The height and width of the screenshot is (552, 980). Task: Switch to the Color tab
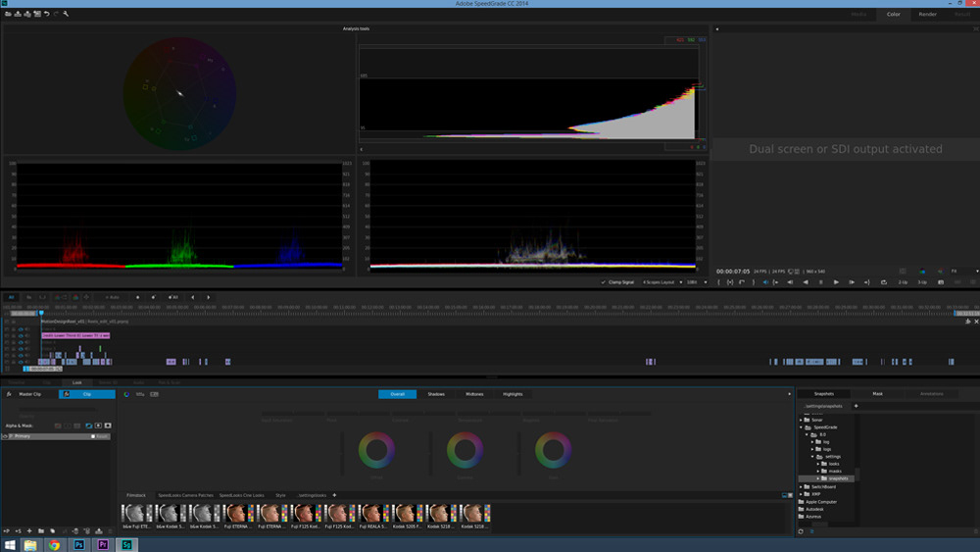pos(894,15)
